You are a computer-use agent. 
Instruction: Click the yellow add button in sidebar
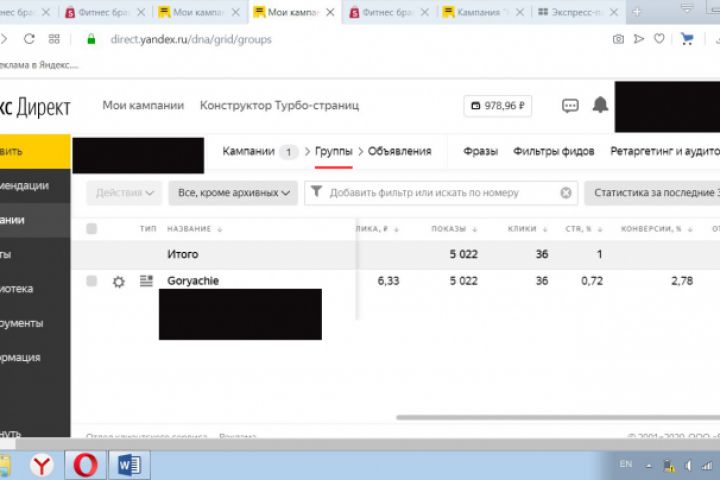[35, 152]
